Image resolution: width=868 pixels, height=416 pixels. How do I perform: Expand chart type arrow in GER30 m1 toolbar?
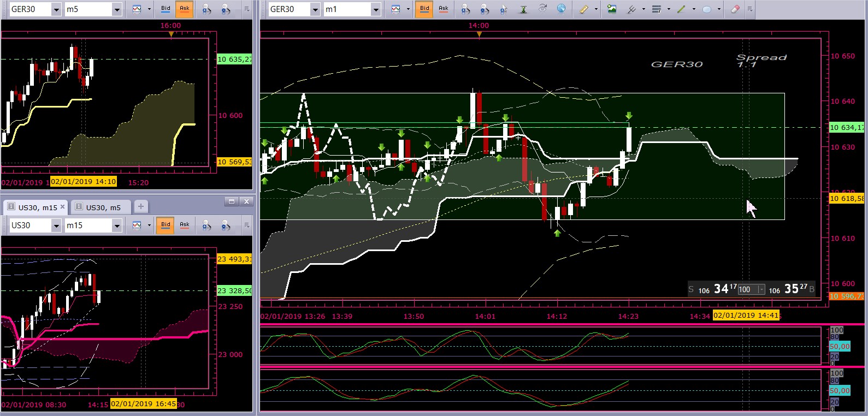[x=408, y=9]
